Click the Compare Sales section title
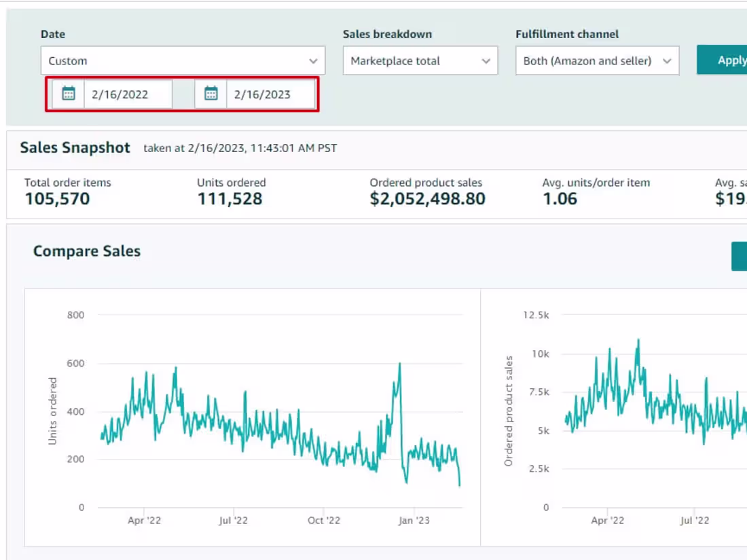 tap(87, 251)
